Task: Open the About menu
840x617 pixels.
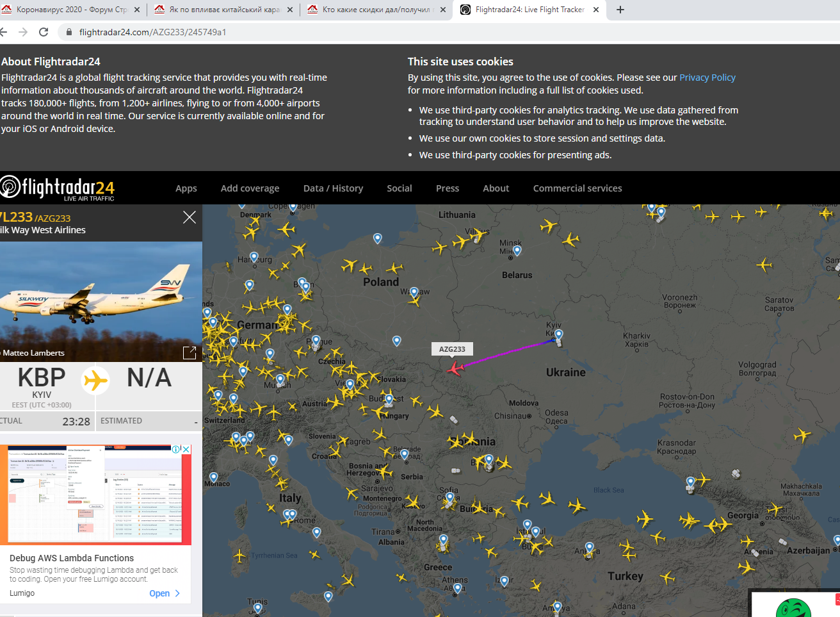Action: point(496,188)
